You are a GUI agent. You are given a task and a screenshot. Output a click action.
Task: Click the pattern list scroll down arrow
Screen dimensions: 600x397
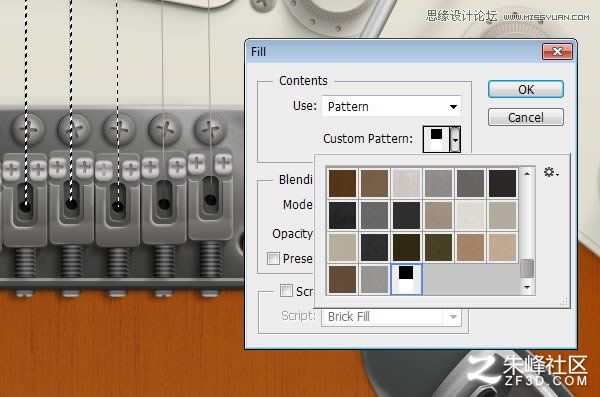[527, 287]
